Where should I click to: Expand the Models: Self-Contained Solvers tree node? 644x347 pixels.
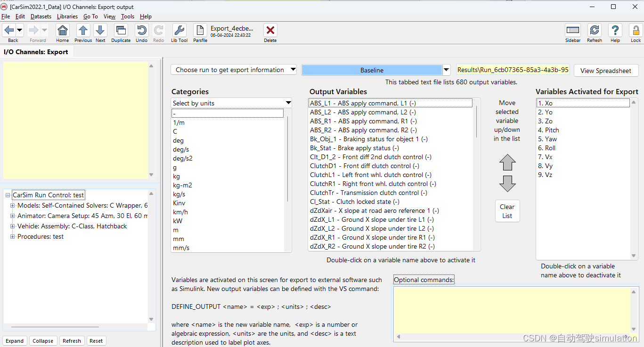[13, 205]
